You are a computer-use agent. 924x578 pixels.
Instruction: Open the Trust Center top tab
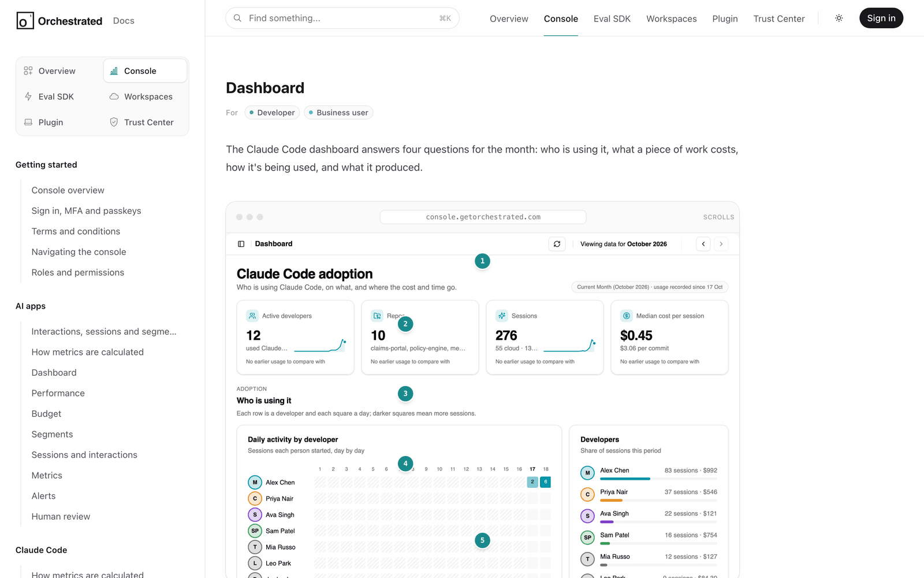tap(779, 19)
